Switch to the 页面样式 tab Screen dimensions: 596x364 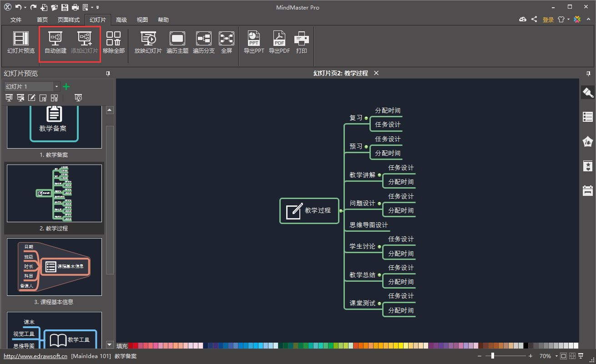[x=69, y=20]
